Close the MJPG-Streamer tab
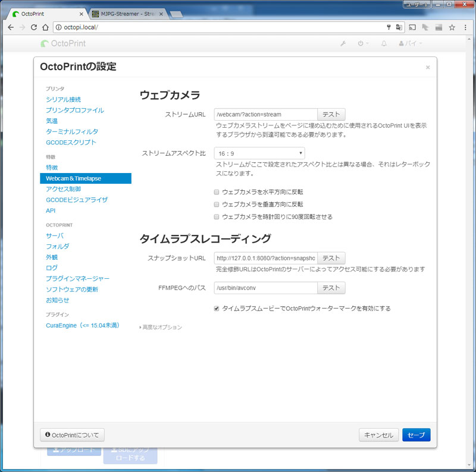 pos(161,14)
